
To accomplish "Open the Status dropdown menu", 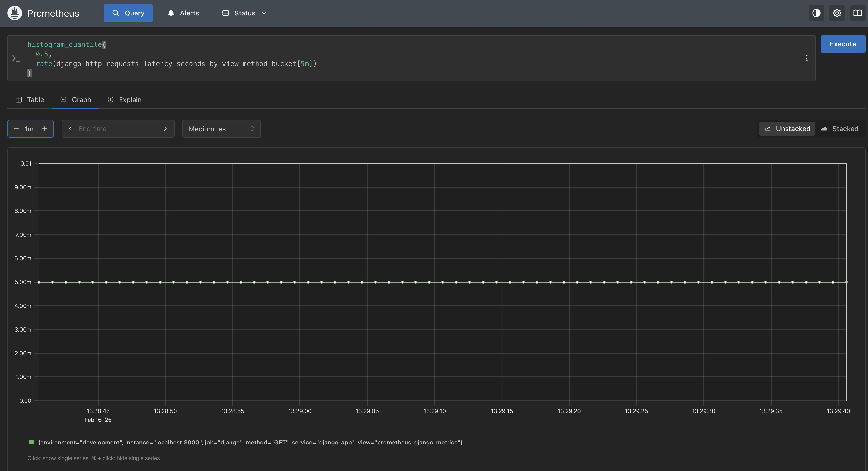I will coord(244,13).
